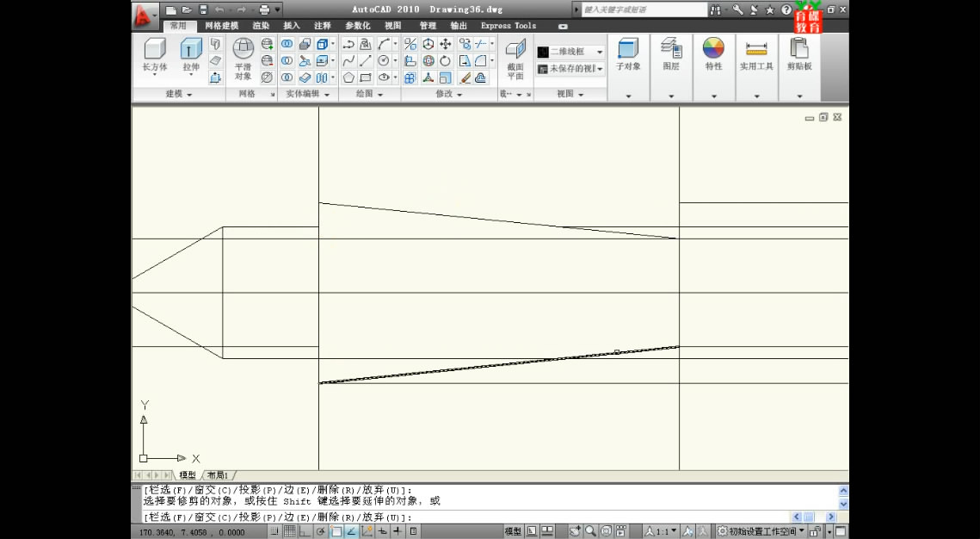Select the Trim tool in 修改 panel

(x=481, y=44)
